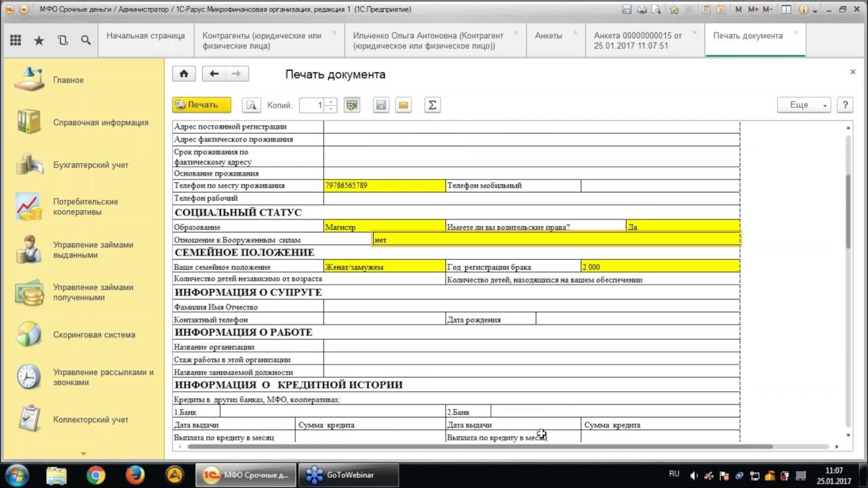Close the print form with the X
This screenshot has width=868, height=488.
(853, 72)
